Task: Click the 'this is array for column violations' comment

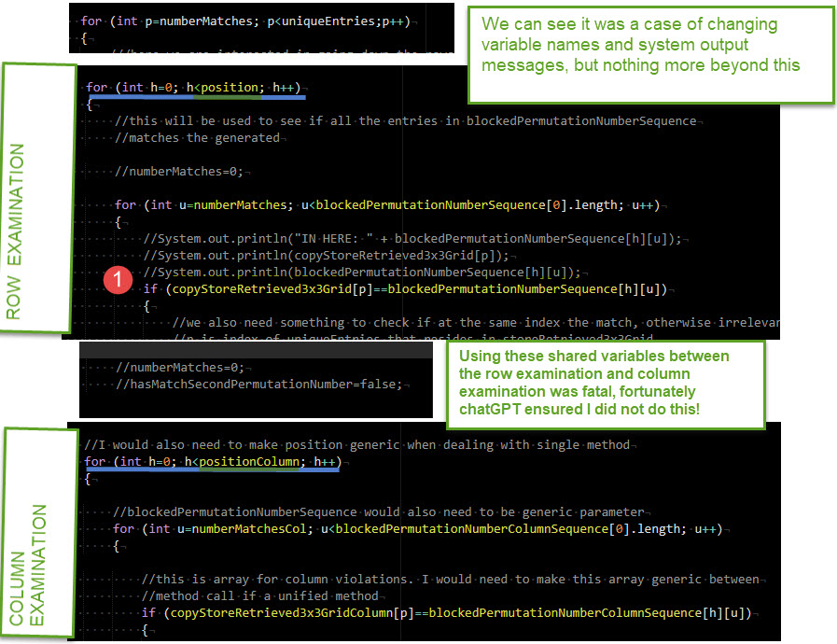Action: [453, 580]
